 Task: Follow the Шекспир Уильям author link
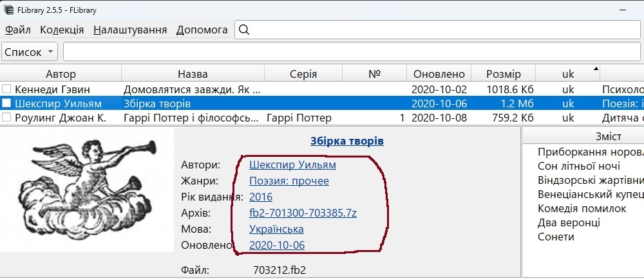(292, 165)
